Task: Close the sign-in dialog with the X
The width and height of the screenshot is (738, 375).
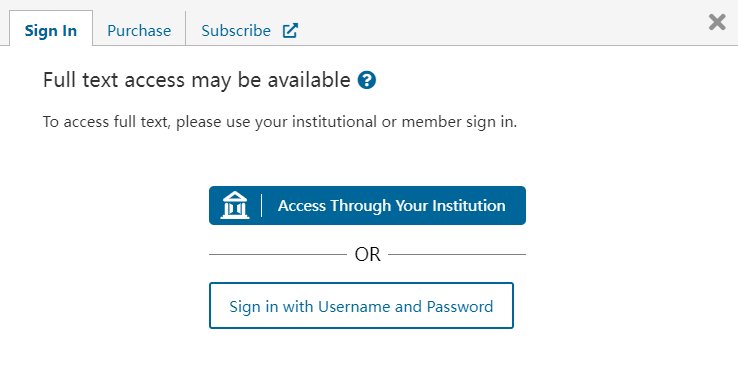Action: pyautogui.click(x=717, y=22)
